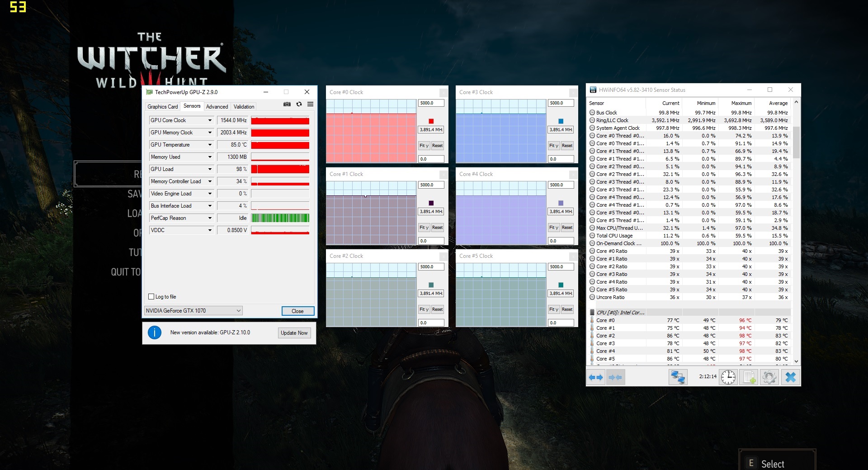Screen dimensions: 868x470
Task: Toggle Fit y in the Core #1 Clock graph
Action: 424,228
